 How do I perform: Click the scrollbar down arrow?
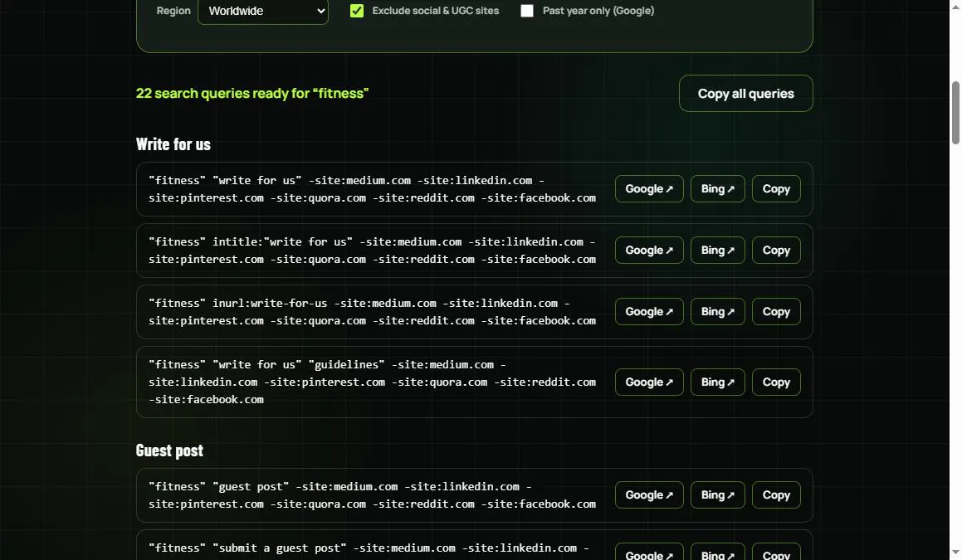[x=955, y=553]
